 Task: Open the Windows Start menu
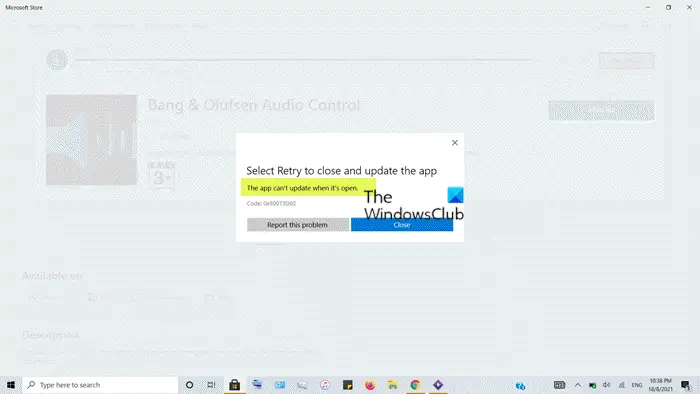pyautogui.click(x=11, y=385)
